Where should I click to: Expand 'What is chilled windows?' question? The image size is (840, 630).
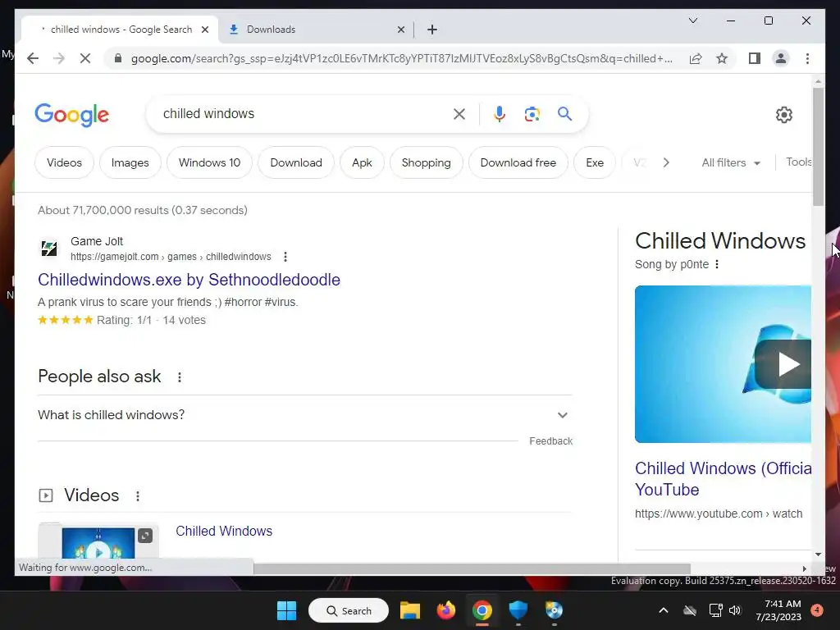[304, 415]
